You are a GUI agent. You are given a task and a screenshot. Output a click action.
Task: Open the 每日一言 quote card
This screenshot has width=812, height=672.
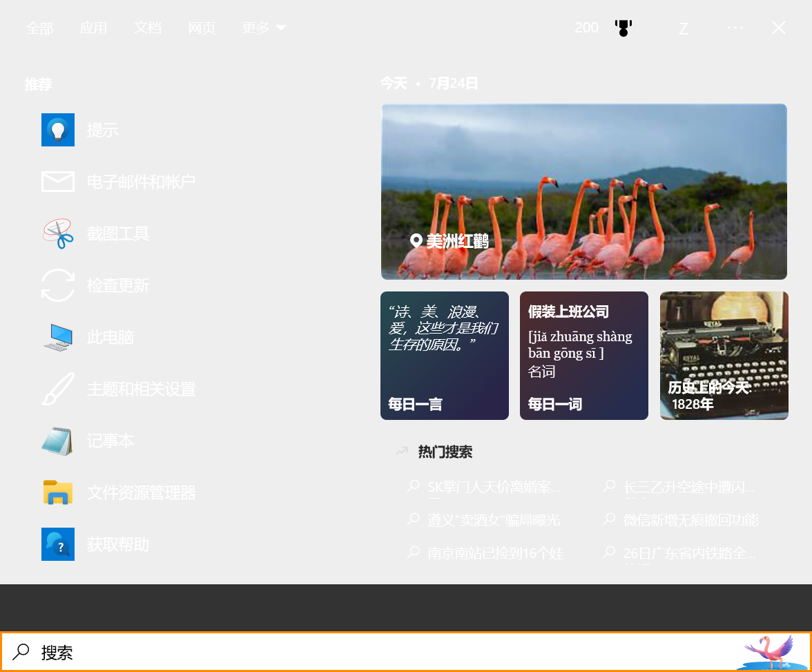(x=445, y=356)
